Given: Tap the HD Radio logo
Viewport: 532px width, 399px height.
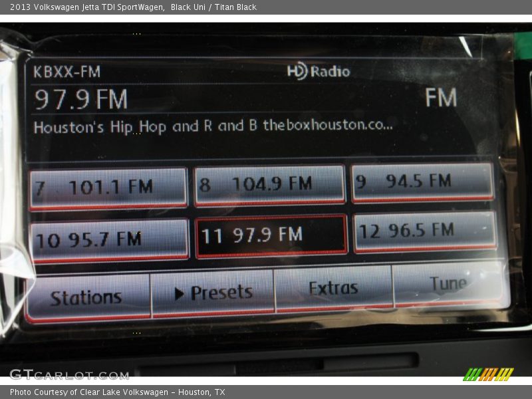Looking at the screenshot, I should click(x=319, y=71).
